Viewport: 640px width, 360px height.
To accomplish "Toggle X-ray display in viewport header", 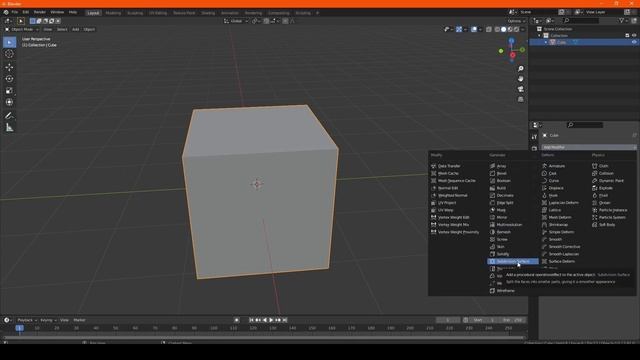I will [489, 29].
